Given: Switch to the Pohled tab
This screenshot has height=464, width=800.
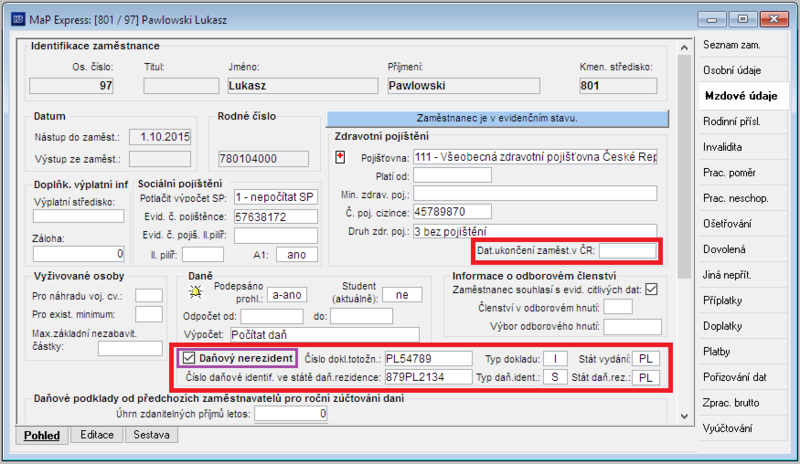Looking at the screenshot, I should tap(42, 435).
